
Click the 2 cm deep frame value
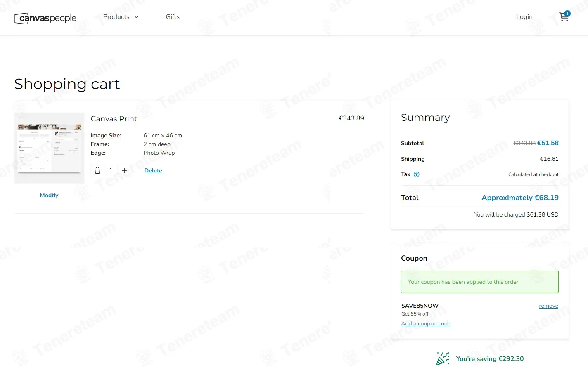click(157, 144)
